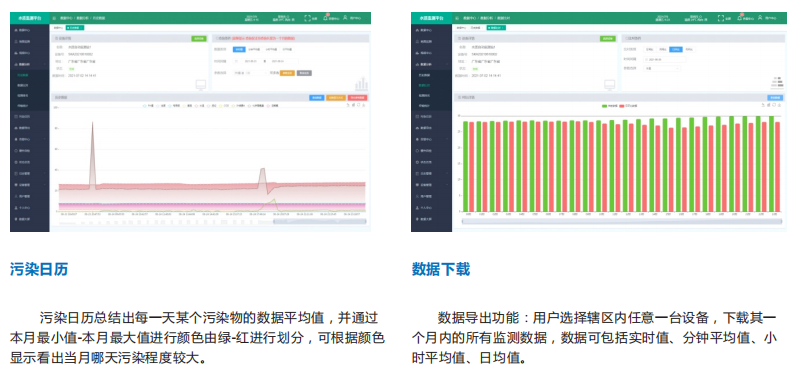800x369 pixels.
Task: Expand the 数据分析 sidebar menu on the bar-chart page
Action: [x=432, y=64]
